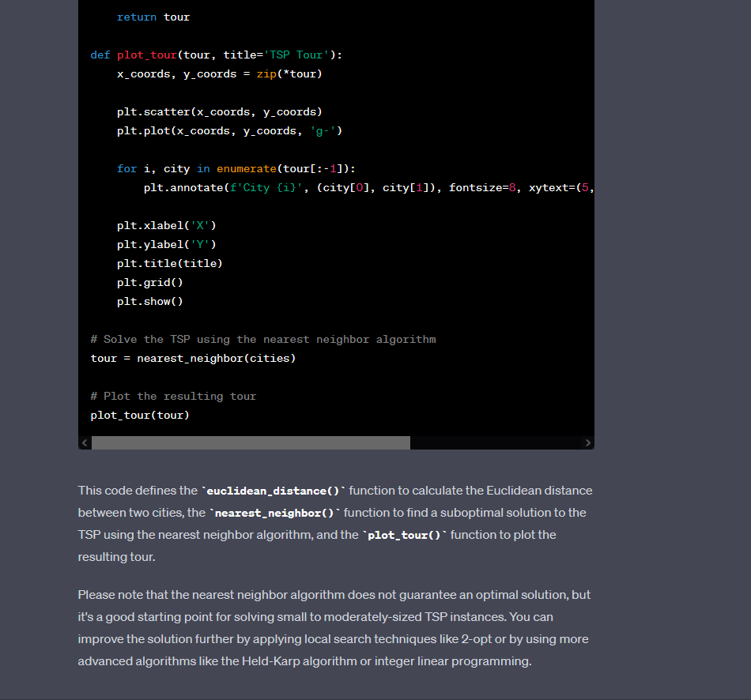Click the words 'Held-Karp algorithm' in the last paragraph
751x700 pixels.
300,661
